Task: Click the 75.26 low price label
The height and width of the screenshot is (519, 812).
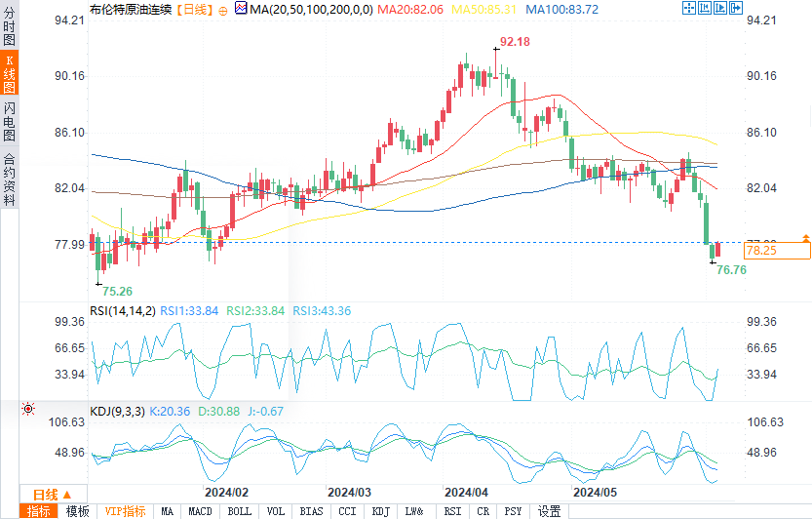Action: click(x=118, y=292)
